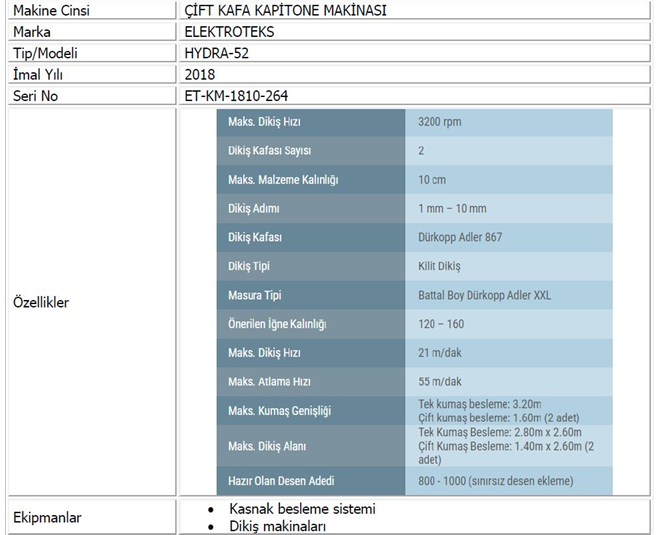Click the 'ÇİFT KAFA KAPİTONE MAKİNASI' value
This screenshot has width=660, height=535.
pos(285,10)
